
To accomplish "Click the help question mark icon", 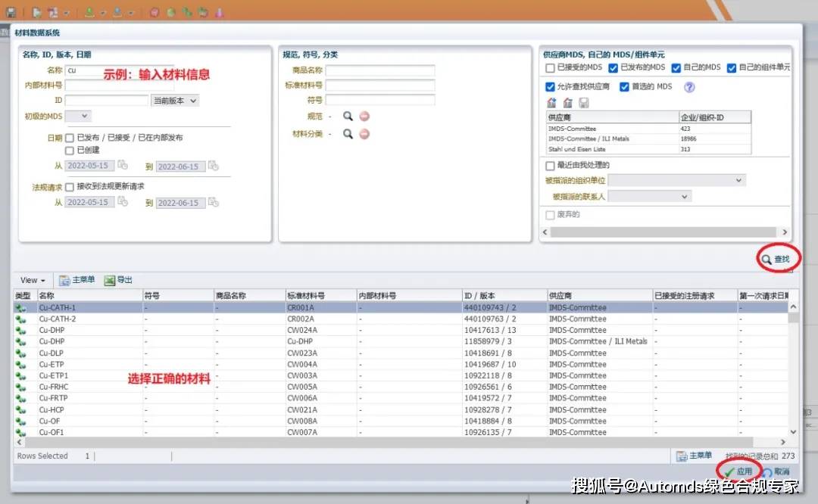I will coord(689,87).
